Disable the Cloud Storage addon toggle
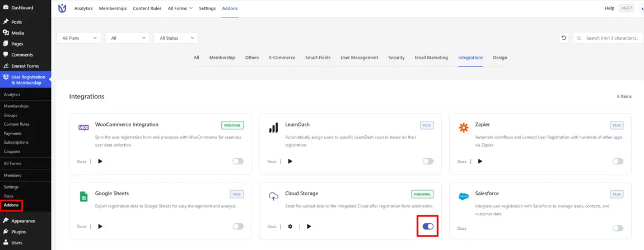644x250 pixels. [x=428, y=226]
